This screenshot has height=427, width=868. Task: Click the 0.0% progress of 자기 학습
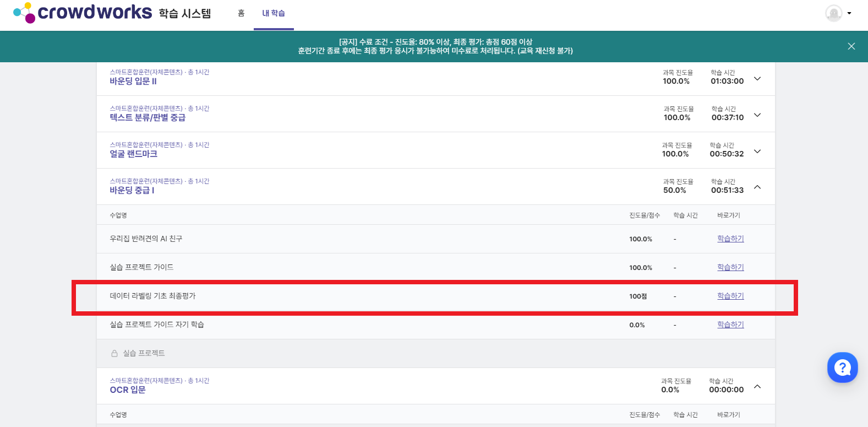pos(637,325)
